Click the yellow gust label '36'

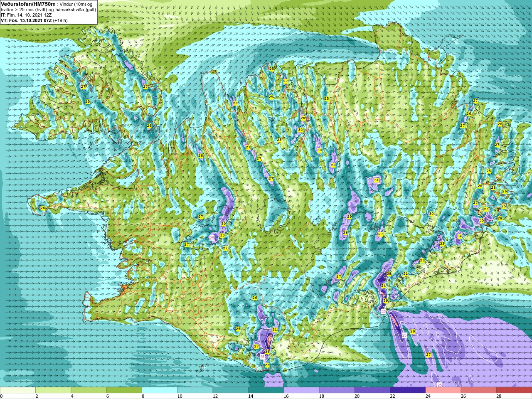267,352
